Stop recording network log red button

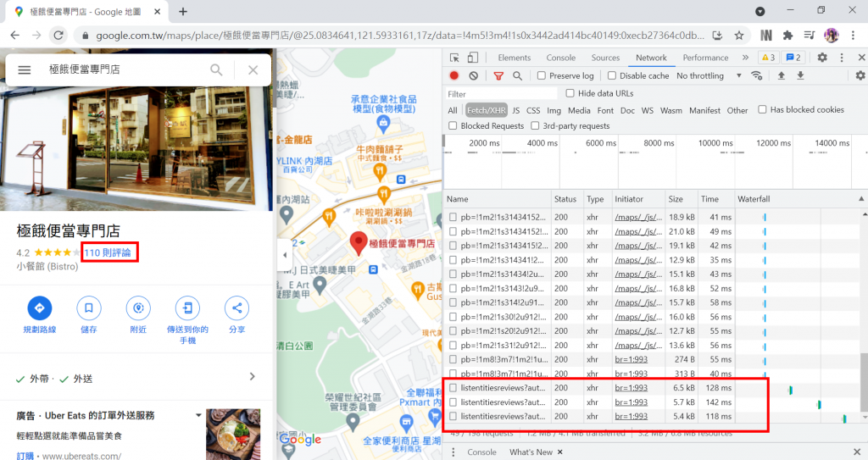coord(454,76)
